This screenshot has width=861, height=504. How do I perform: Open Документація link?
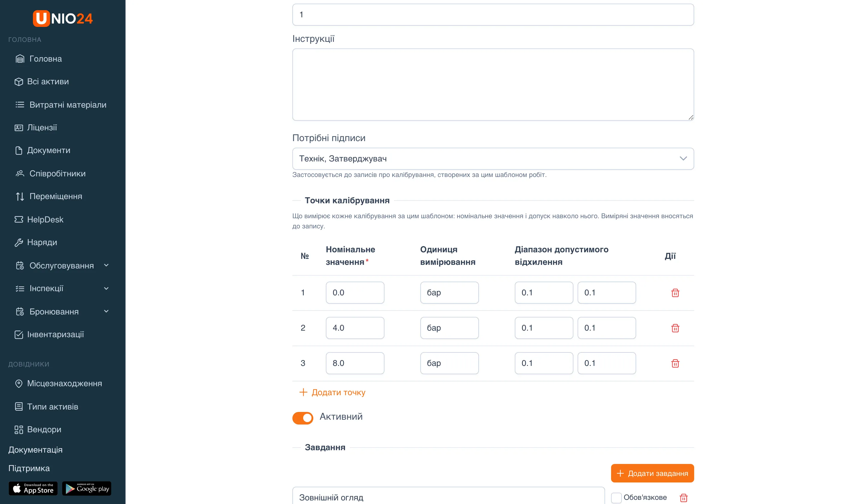pos(36,450)
